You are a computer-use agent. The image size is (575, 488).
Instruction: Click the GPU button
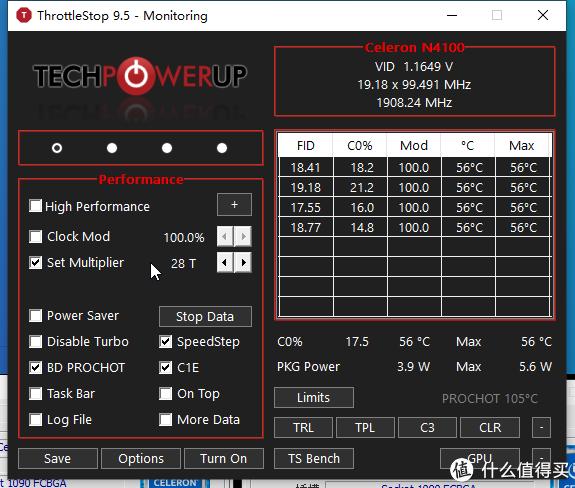[480, 458]
